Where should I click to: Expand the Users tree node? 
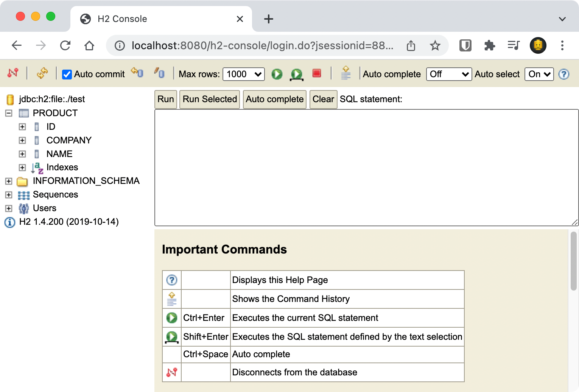(9, 208)
